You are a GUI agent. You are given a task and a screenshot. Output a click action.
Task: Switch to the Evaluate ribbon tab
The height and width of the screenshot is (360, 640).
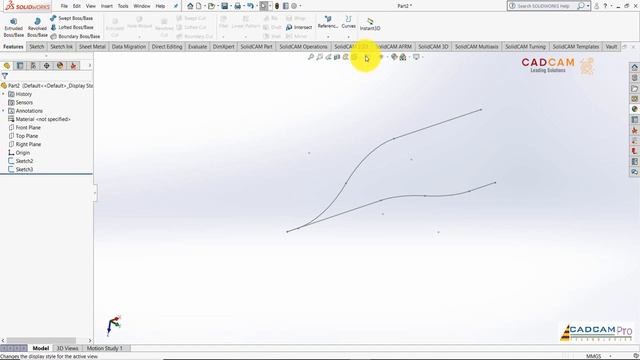coord(197,47)
